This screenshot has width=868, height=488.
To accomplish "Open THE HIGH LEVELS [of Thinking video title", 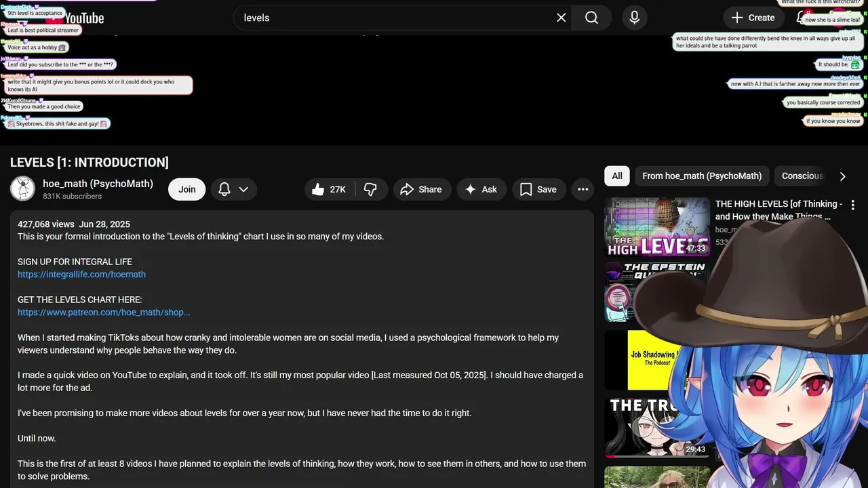I will pyautogui.click(x=778, y=210).
